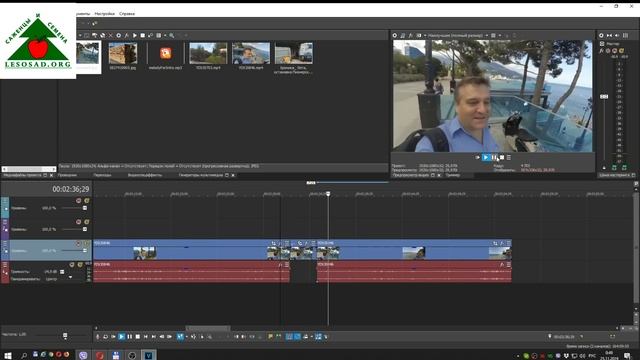Click the master bus volume fader
640x360 pixels.
[x=604, y=97]
